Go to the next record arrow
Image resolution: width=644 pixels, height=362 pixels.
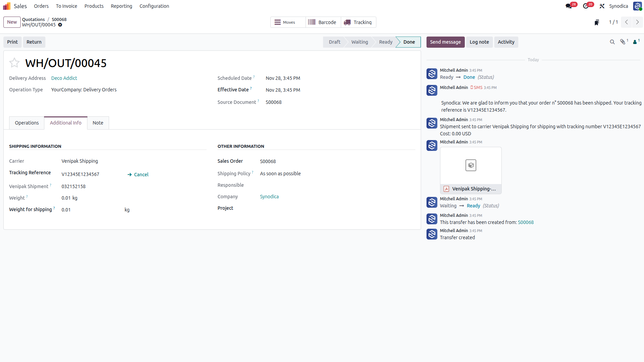point(638,22)
